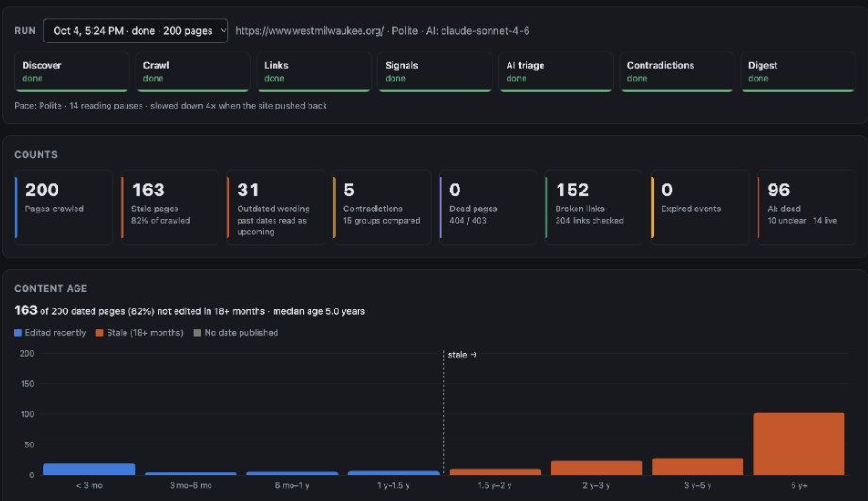Click the '404 / 403' subtext
868x501 pixels.
[x=468, y=221]
